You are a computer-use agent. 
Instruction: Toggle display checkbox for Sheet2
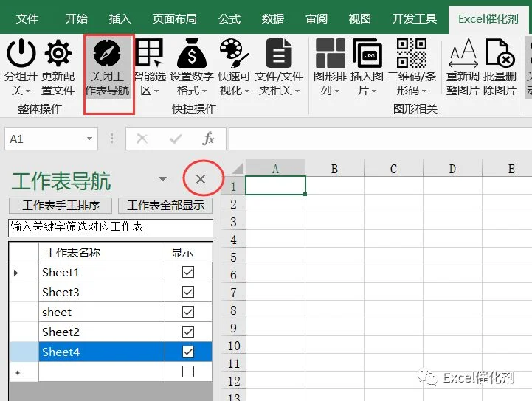188,332
